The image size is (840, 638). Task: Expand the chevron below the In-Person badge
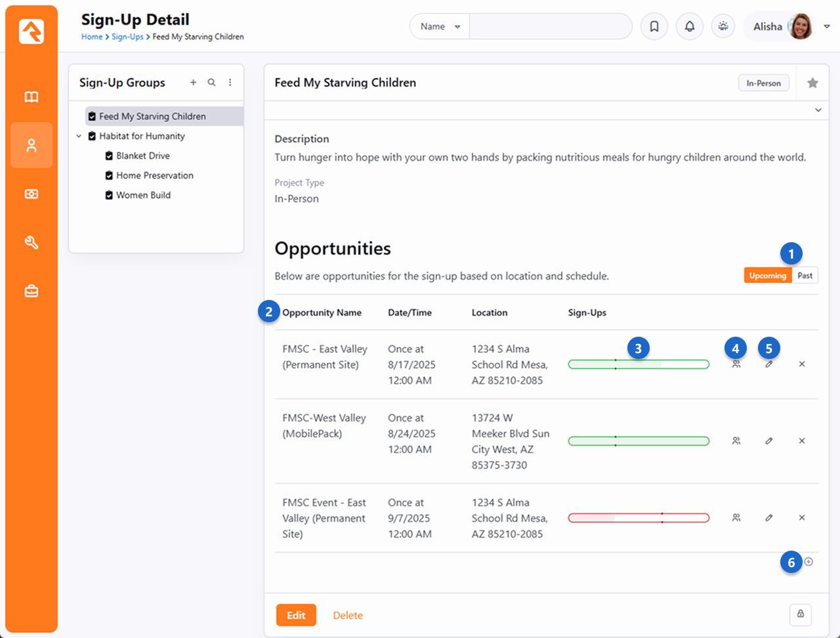(x=818, y=110)
